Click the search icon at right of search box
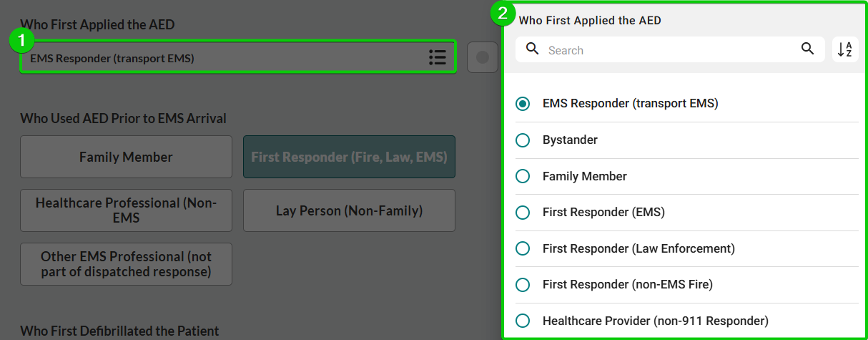 (807, 49)
